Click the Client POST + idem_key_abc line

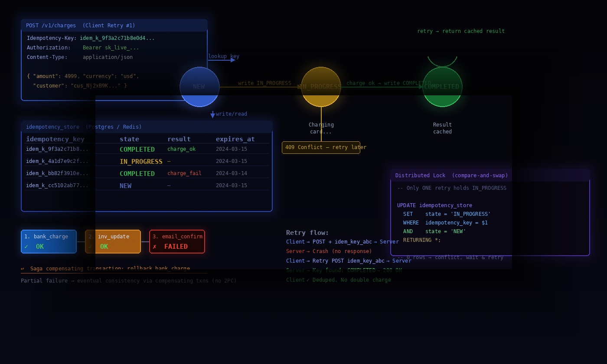point(343,242)
